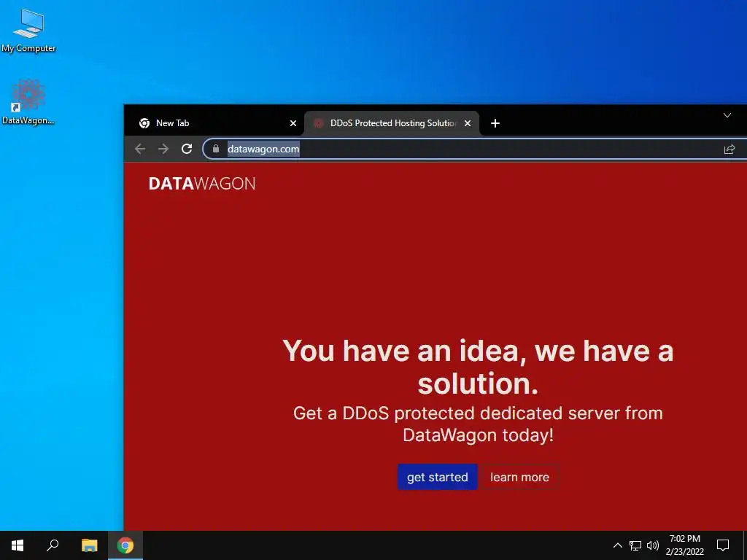Open the notification center icon
This screenshot has height=560, width=747.
tap(723, 545)
